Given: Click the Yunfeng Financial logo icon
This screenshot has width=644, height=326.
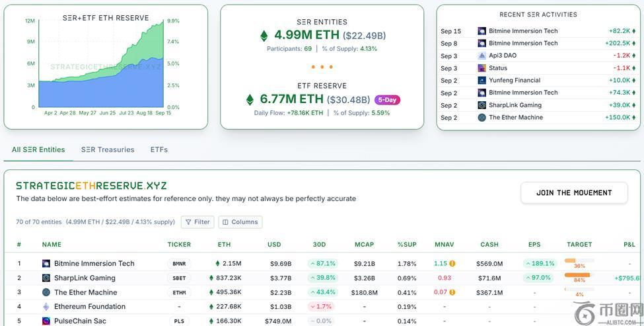Looking at the screenshot, I should click(482, 81).
